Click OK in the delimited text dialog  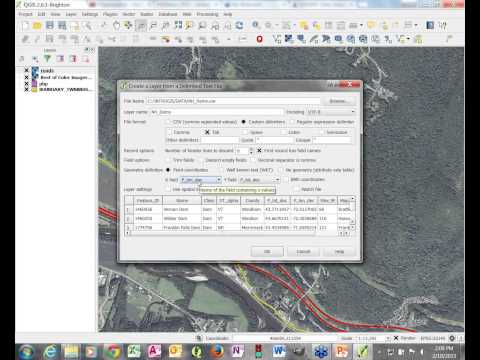[267, 251]
